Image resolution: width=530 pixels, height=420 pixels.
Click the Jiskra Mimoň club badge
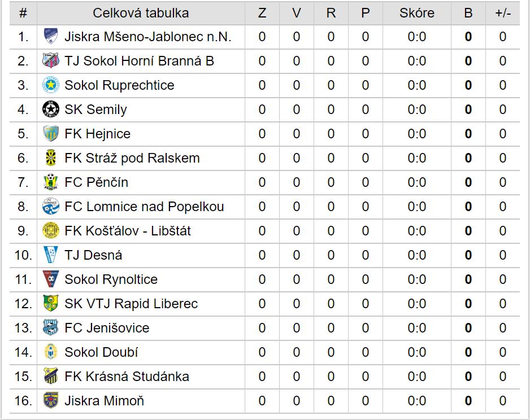(x=51, y=401)
